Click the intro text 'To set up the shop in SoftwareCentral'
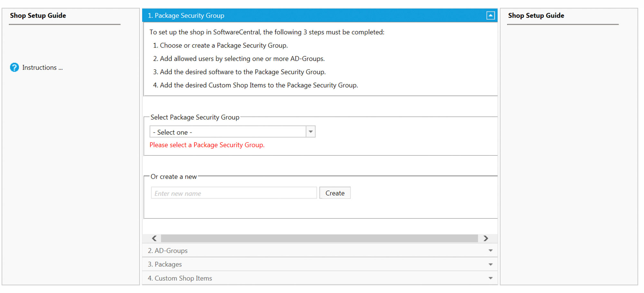Viewport: 644px width, 293px height. coord(204,32)
